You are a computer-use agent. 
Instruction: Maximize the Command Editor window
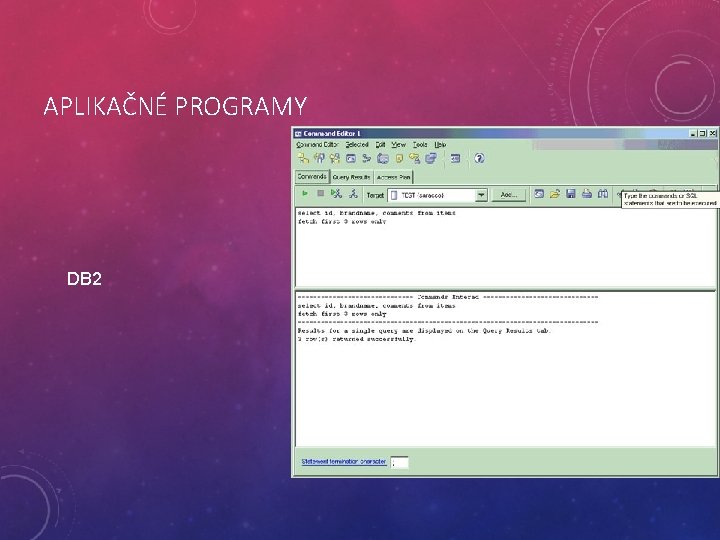point(703,133)
